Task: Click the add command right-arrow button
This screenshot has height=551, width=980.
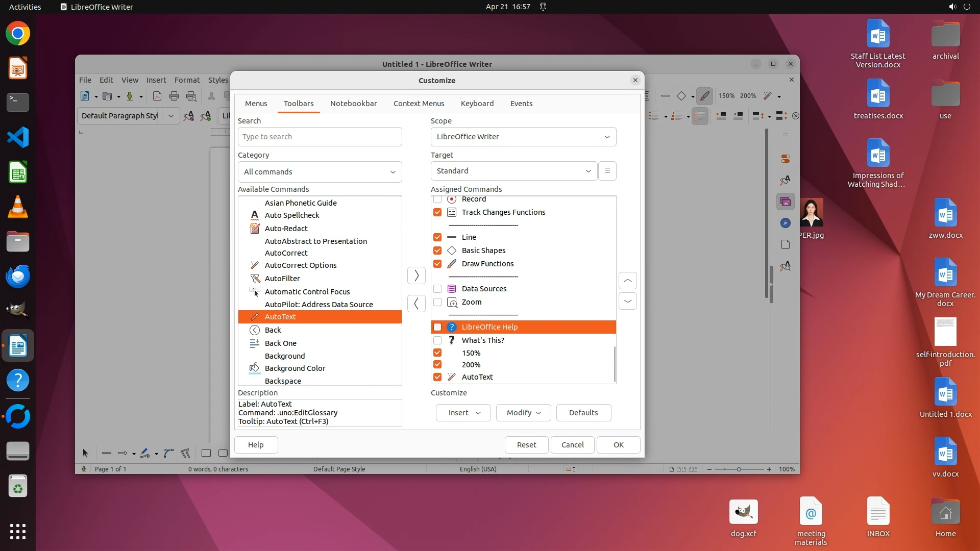Action: point(416,275)
